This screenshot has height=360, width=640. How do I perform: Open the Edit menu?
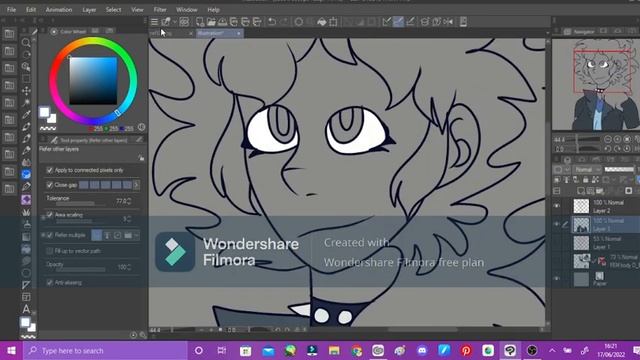(x=31, y=9)
